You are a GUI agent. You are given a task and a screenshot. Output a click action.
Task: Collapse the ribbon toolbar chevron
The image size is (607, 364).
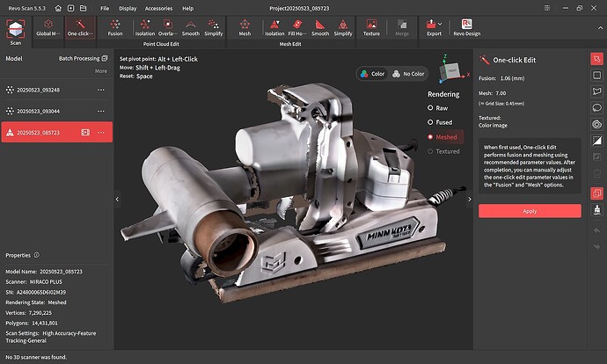tap(600, 28)
